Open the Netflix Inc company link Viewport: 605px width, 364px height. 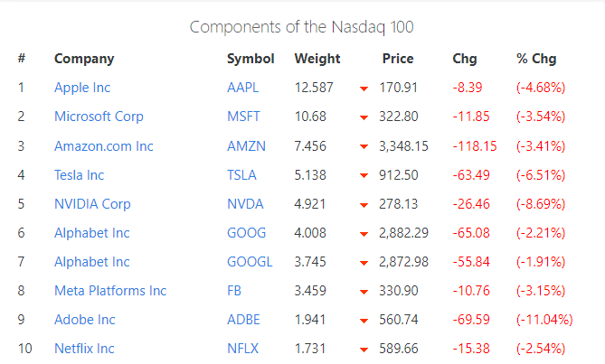[x=84, y=348]
